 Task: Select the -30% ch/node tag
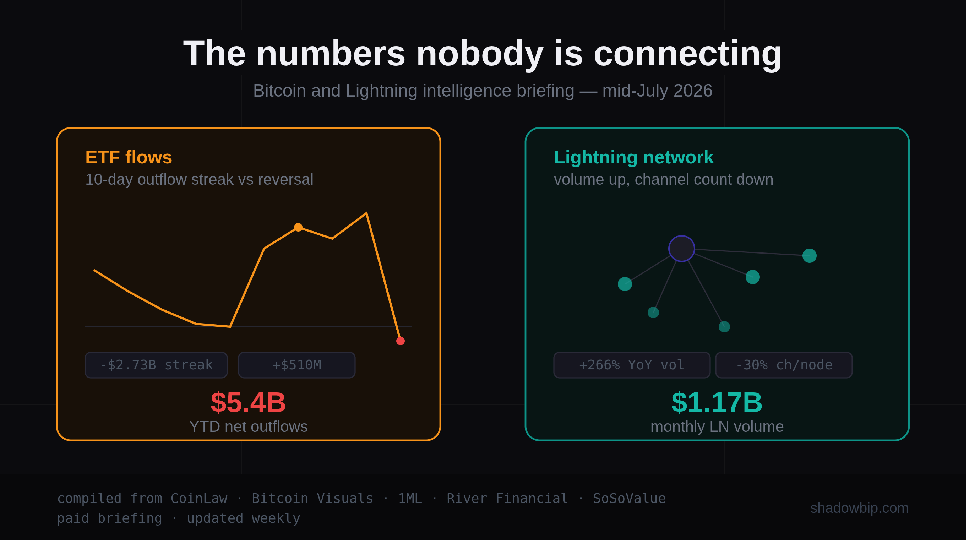coord(784,365)
